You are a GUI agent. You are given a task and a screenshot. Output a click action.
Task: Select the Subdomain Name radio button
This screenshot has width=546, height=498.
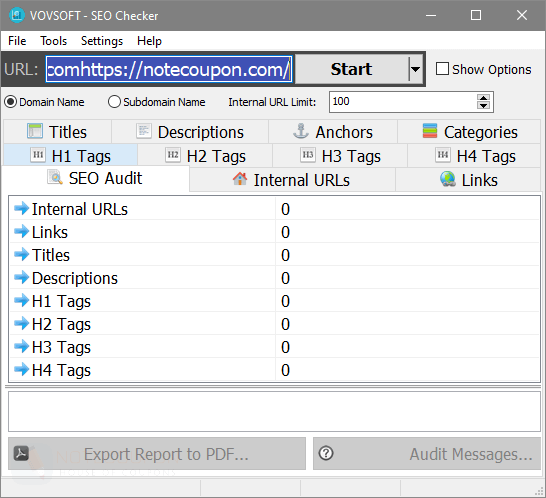[x=114, y=102]
